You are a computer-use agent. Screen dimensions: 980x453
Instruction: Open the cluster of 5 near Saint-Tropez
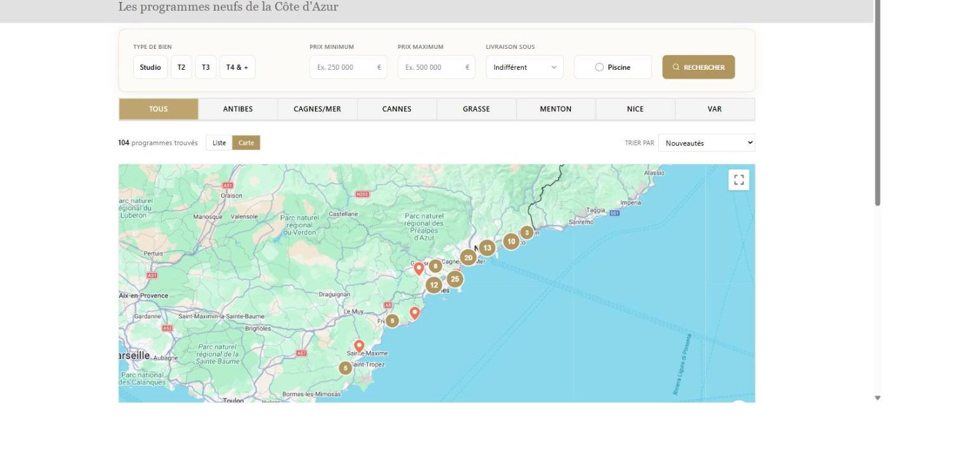pyautogui.click(x=345, y=368)
